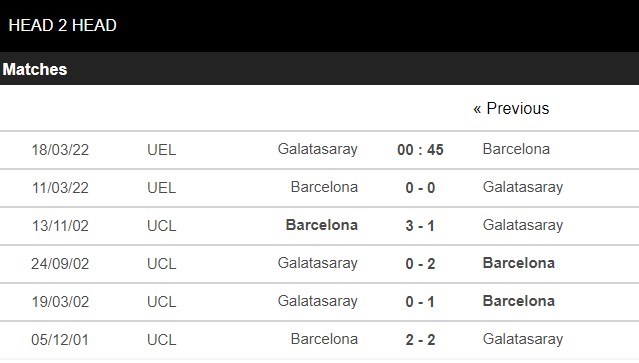Click Galatasaray away team on 11/03/22

coord(523,187)
